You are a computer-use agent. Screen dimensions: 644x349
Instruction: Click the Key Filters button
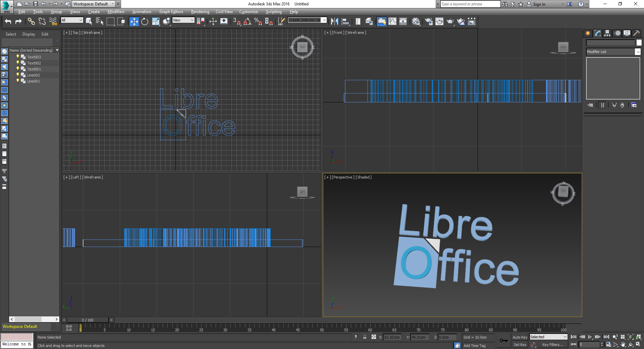(x=552, y=345)
